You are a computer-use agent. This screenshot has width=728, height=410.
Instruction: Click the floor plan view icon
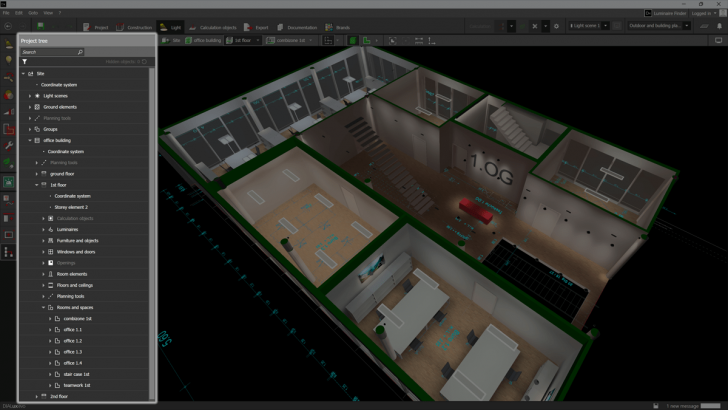(328, 40)
